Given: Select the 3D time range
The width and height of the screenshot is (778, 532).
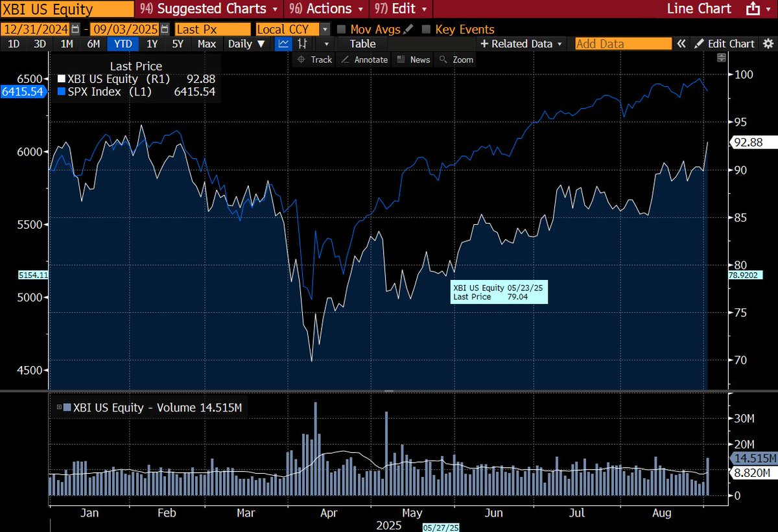Looking at the screenshot, I should 40,44.
